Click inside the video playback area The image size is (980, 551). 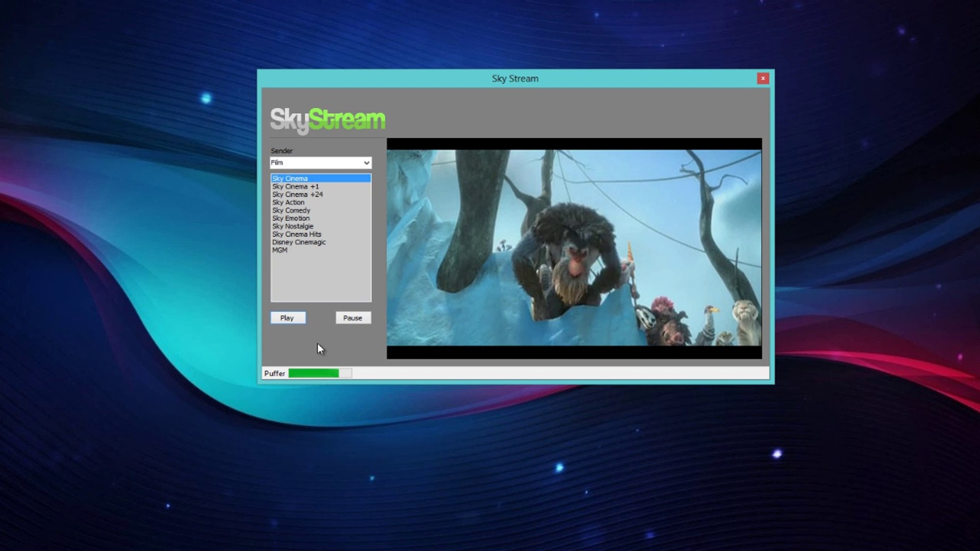574,248
